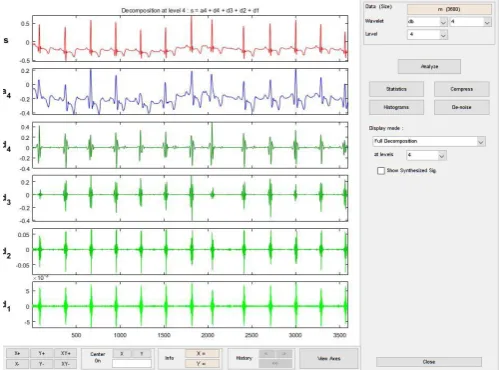Open the De-noise tool
The width and height of the screenshot is (503, 370).
(462, 107)
